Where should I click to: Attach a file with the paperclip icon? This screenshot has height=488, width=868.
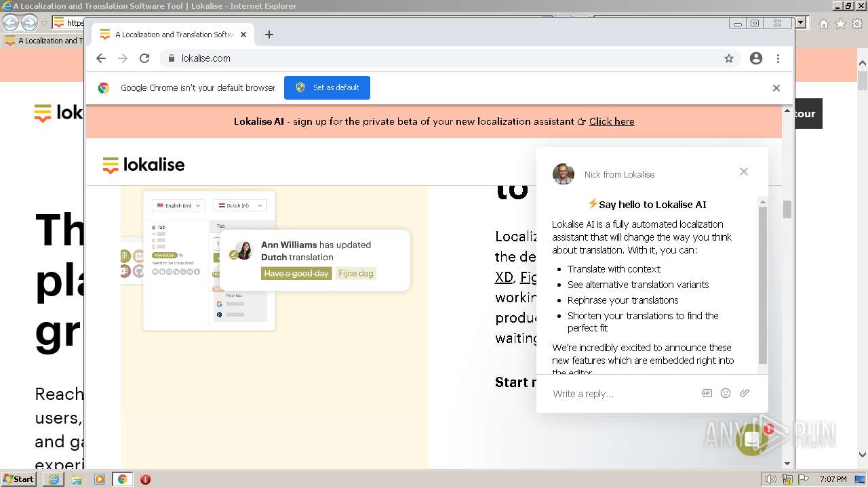tap(745, 393)
